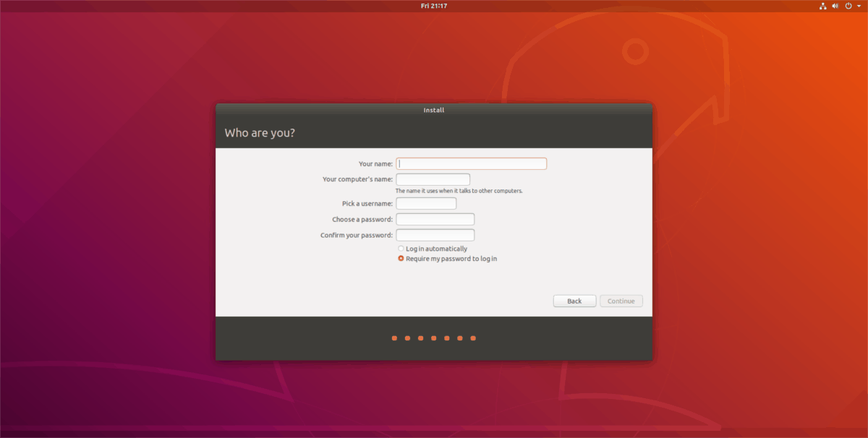Image resolution: width=868 pixels, height=438 pixels.
Task: Click the "Confirm your password" field
Action: [435, 234]
